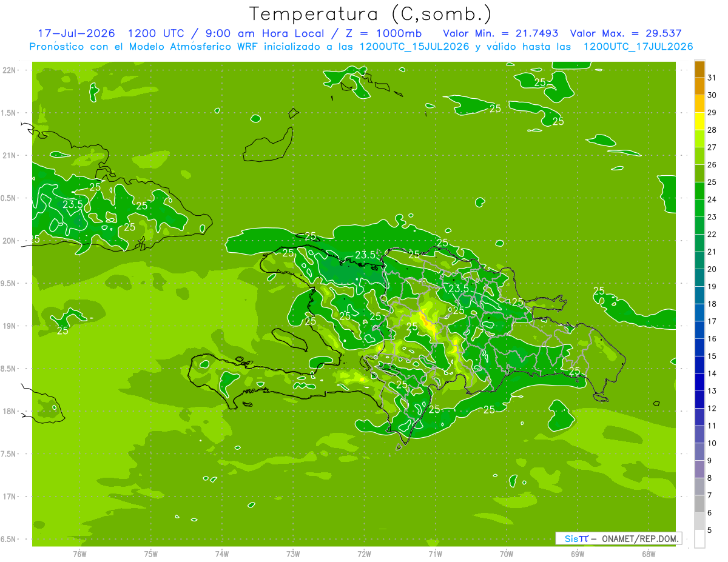Click the "23.5" contour label on Haiti's north coast
Image resolution: width=728 pixels, height=562 pixels.
pyautogui.click(x=366, y=255)
